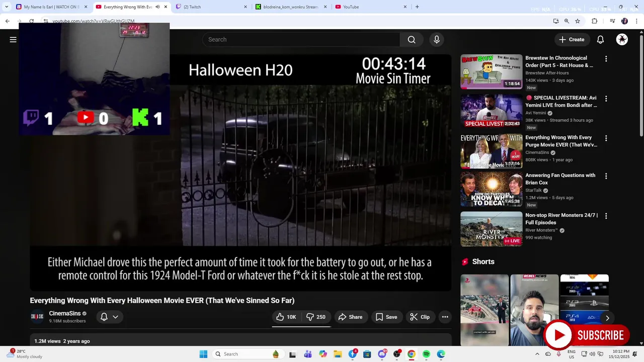Go back to previous page
This screenshot has width=644, height=362.
[x=7, y=21]
